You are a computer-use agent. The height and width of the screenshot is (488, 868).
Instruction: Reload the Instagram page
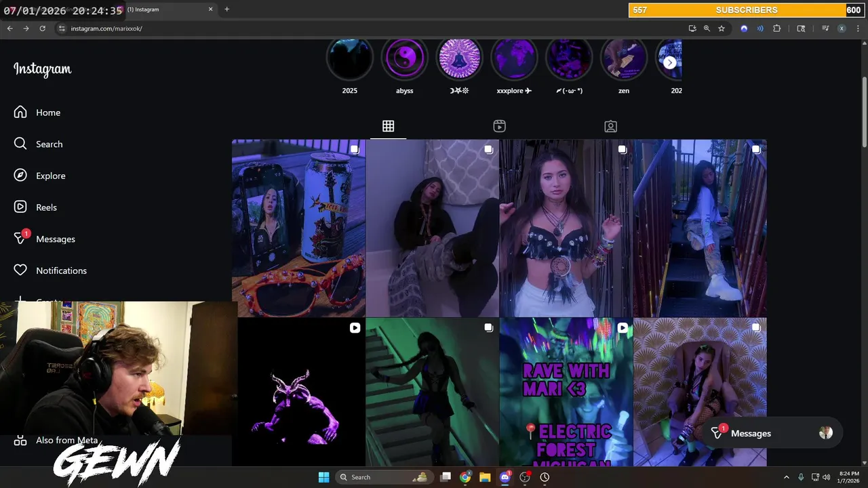click(x=42, y=28)
